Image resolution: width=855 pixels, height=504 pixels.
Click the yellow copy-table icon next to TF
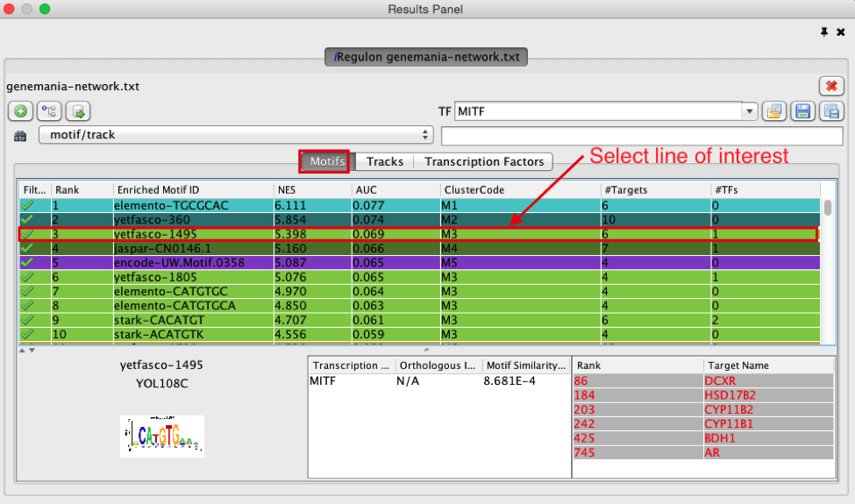(x=773, y=111)
